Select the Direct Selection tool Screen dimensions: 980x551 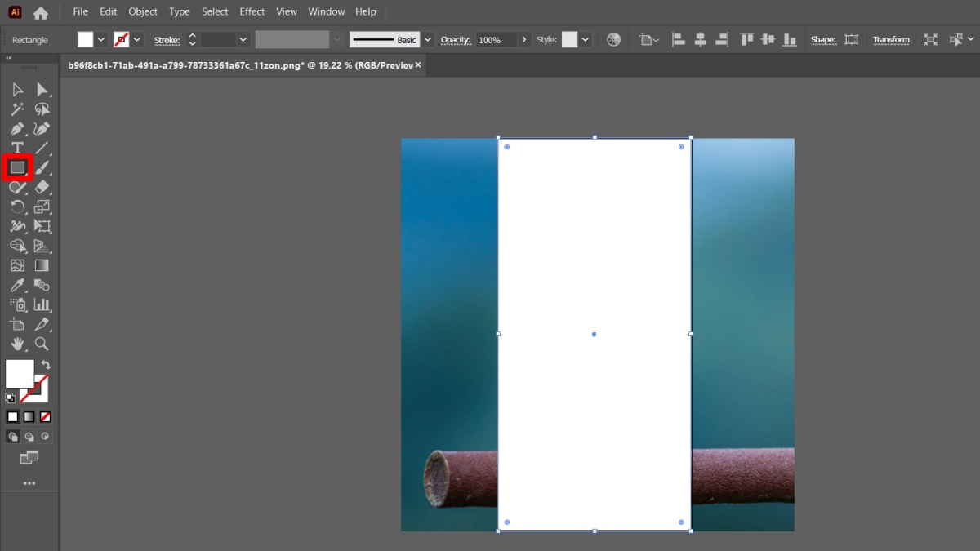pyautogui.click(x=42, y=90)
